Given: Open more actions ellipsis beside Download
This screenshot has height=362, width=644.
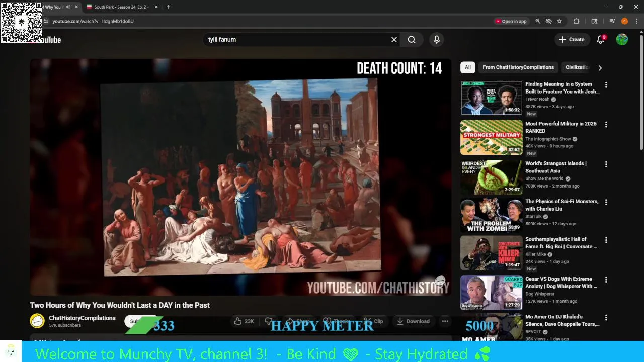Looking at the screenshot, I should point(445,321).
